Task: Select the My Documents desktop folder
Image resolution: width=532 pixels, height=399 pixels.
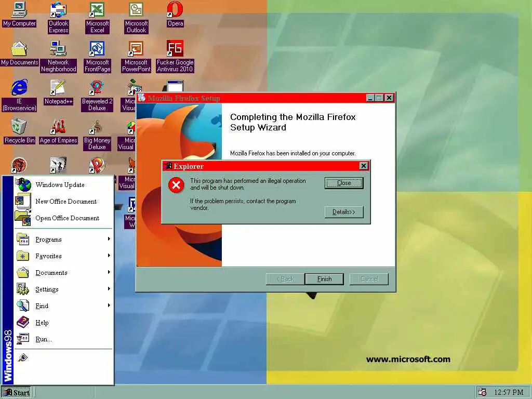Action: coord(19,54)
